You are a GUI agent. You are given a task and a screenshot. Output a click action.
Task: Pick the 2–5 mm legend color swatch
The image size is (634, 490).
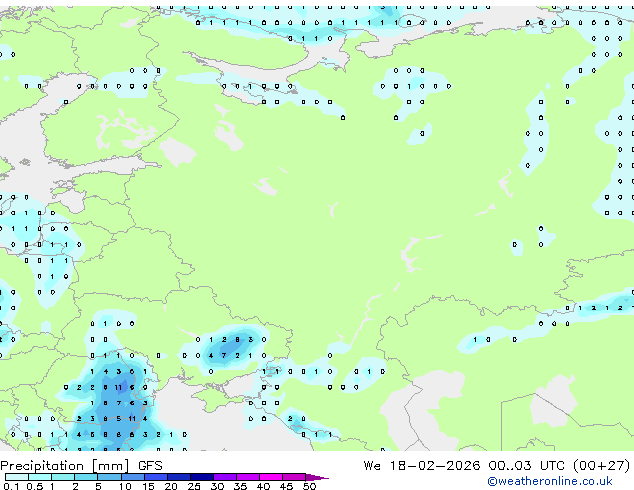point(86,477)
